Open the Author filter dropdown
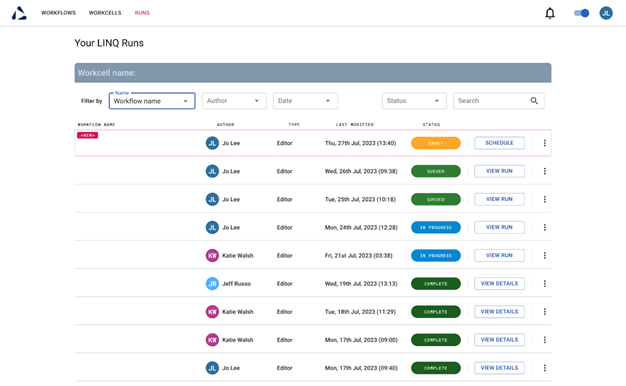The width and height of the screenshot is (626, 386). (234, 101)
